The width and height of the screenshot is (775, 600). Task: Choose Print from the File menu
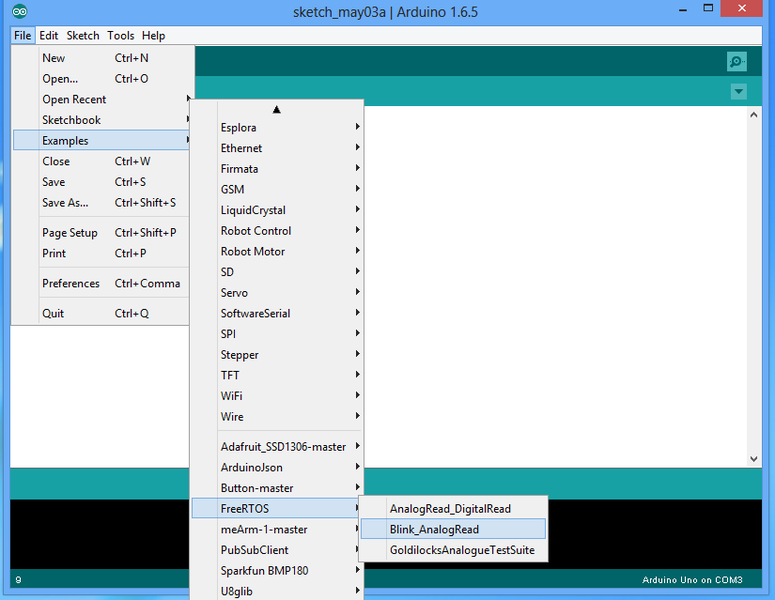[x=101, y=253]
